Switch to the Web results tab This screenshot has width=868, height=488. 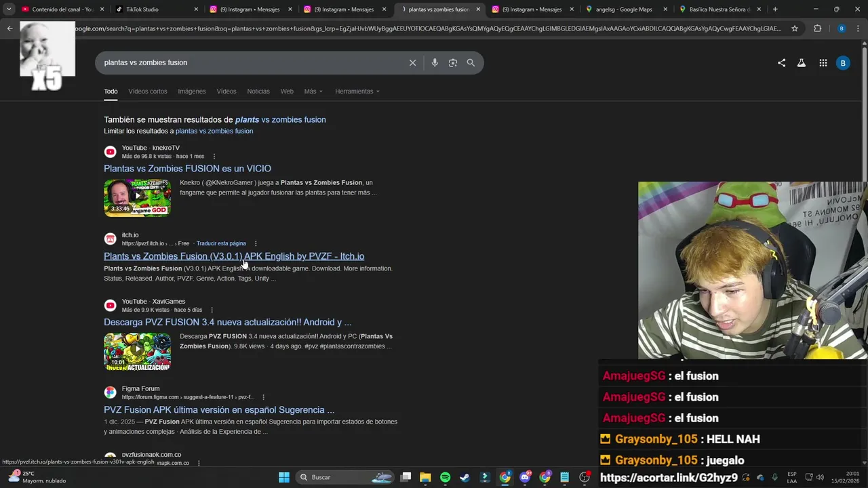(x=287, y=91)
